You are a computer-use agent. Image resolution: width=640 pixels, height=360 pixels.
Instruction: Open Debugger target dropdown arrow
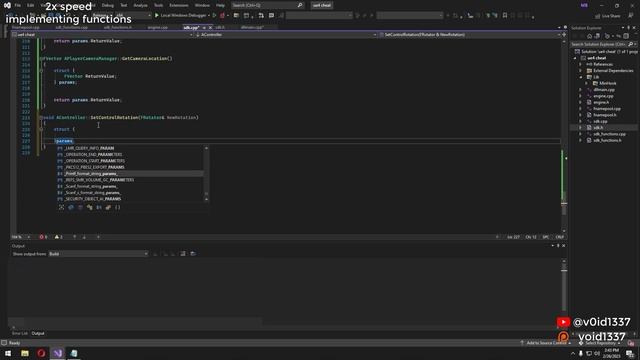tap(209, 16)
